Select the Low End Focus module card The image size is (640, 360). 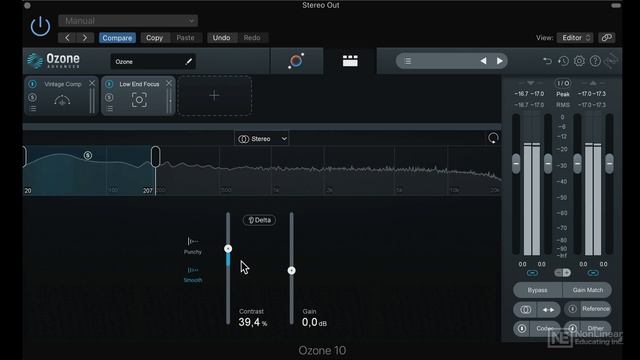coord(138,96)
